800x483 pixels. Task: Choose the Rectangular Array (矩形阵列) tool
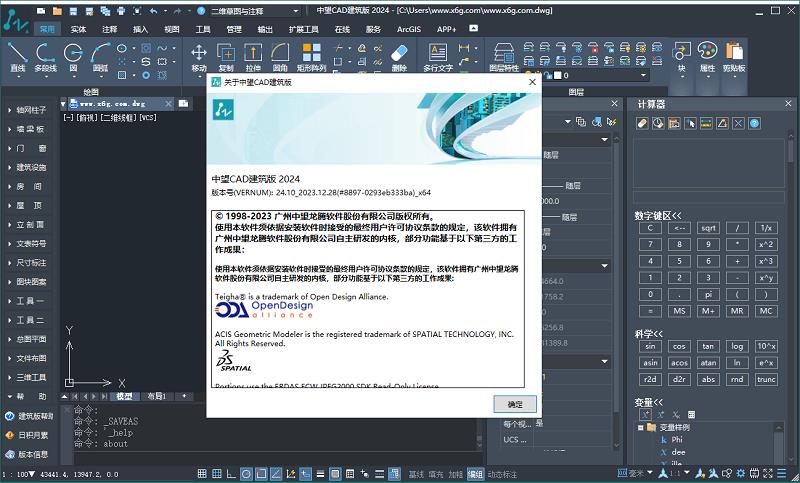pos(311,57)
